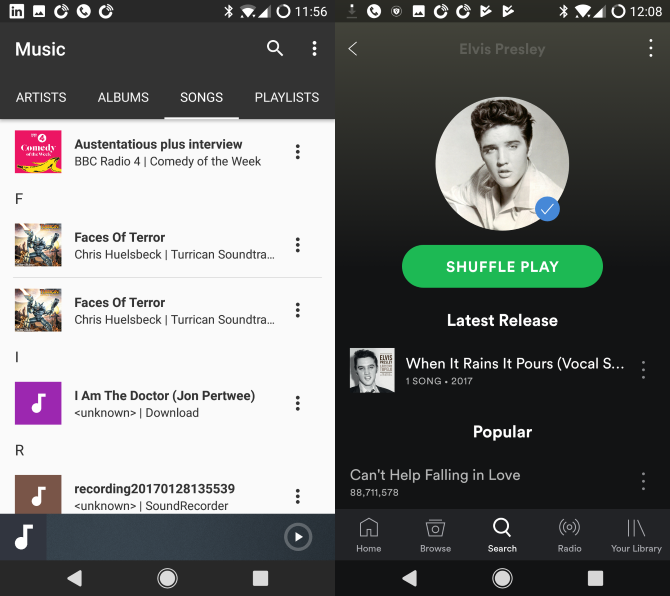Click the play button in now-playing bar

pyautogui.click(x=298, y=537)
